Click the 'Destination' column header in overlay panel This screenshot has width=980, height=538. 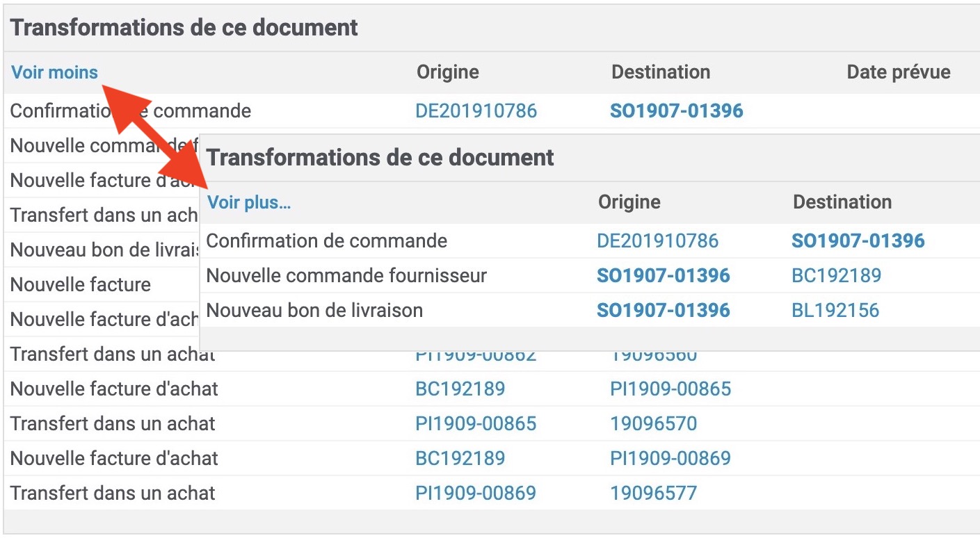(842, 202)
